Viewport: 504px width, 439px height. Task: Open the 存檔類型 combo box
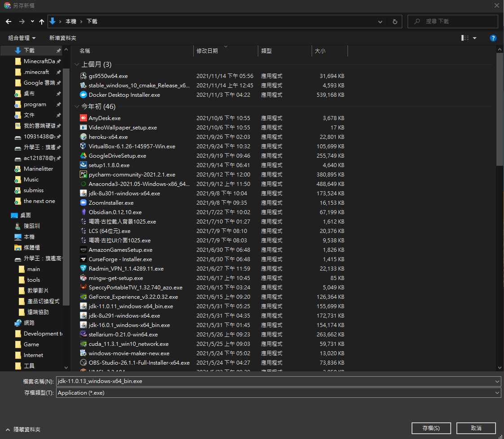pyautogui.click(x=278, y=393)
